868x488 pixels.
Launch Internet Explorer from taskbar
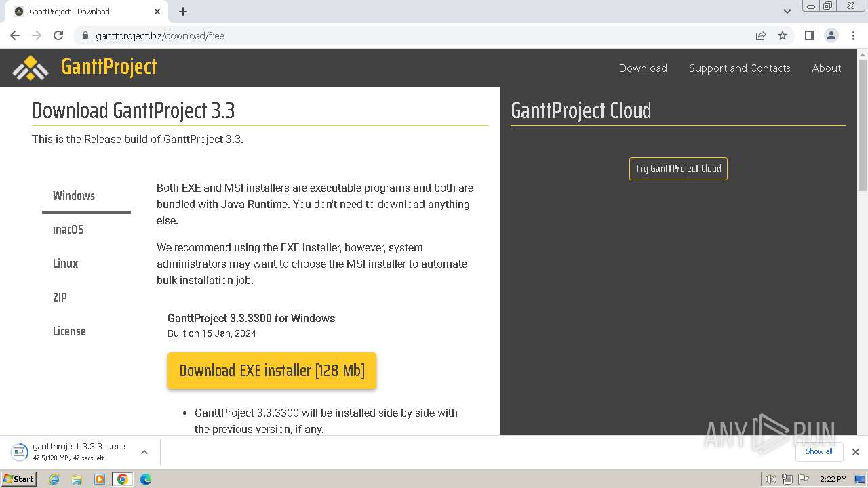click(x=54, y=479)
